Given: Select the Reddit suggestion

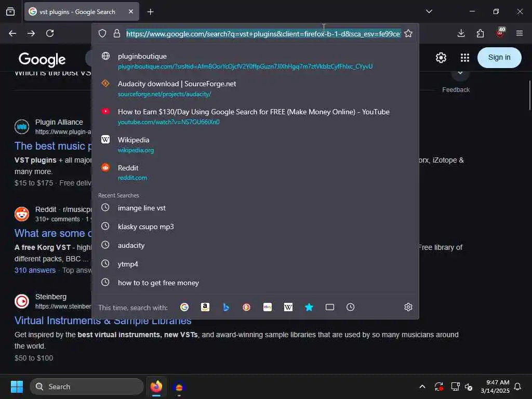Looking at the screenshot, I should (x=255, y=172).
